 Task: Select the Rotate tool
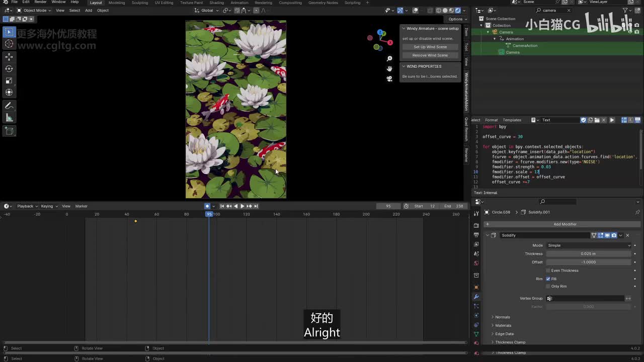coord(9,69)
